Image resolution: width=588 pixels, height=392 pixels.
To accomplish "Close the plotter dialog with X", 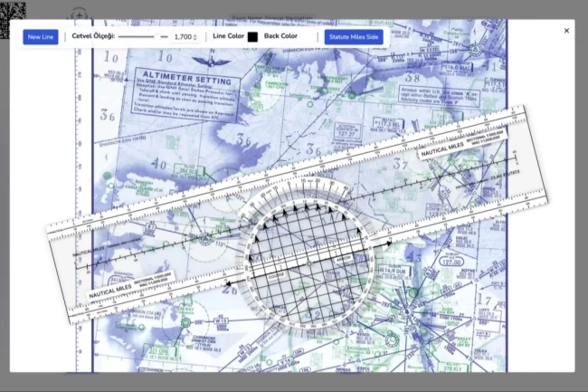I will (x=566, y=31).
